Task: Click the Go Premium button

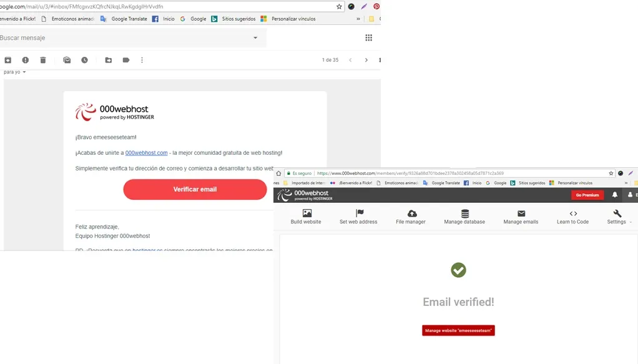Action: coord(587,195)
